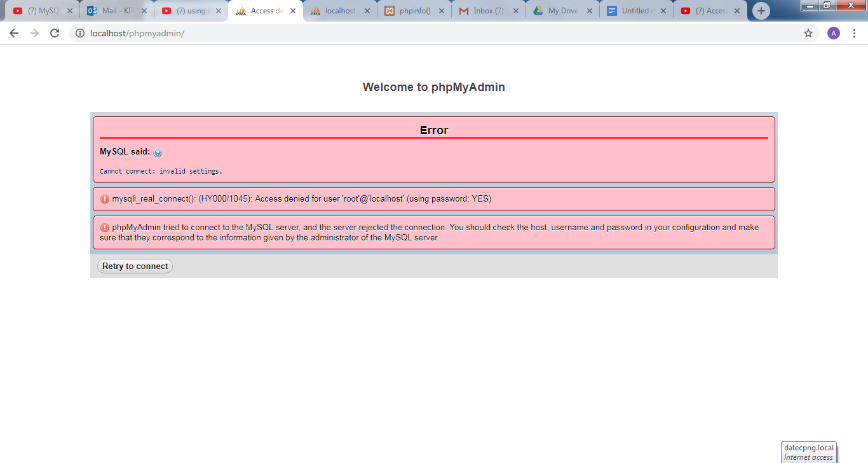Open the Chrome three-dot menu
868x463 pixels.
(x=855, y=33)
